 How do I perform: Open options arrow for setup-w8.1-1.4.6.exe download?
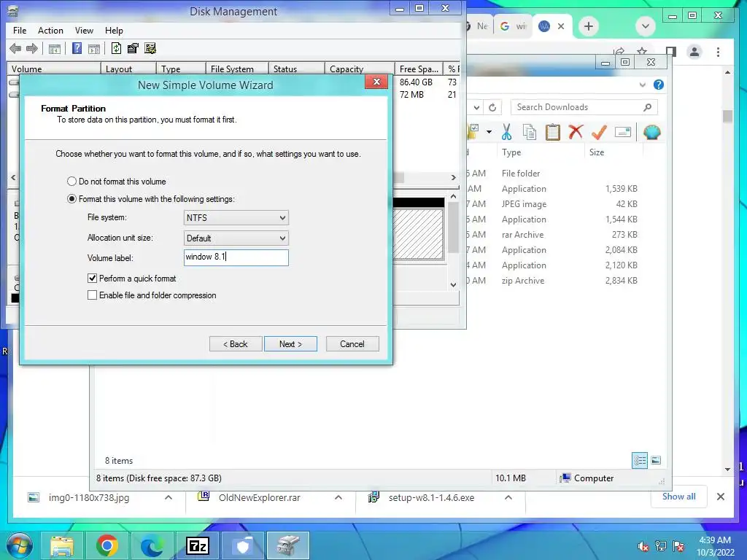(508, 497)
